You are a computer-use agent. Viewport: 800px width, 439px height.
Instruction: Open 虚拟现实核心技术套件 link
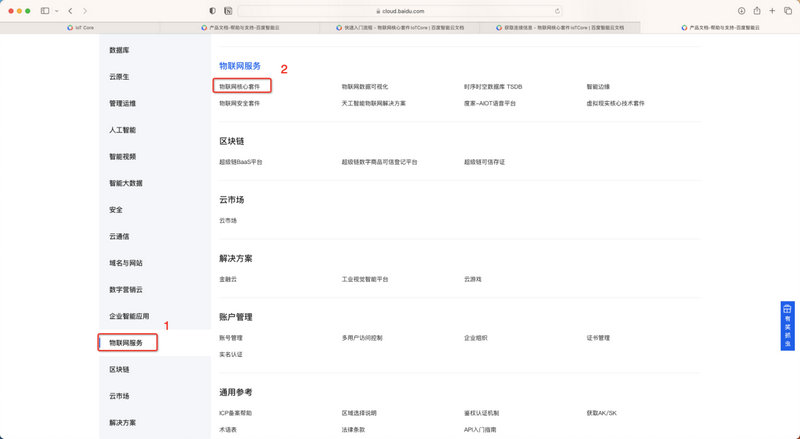(615, 103)
